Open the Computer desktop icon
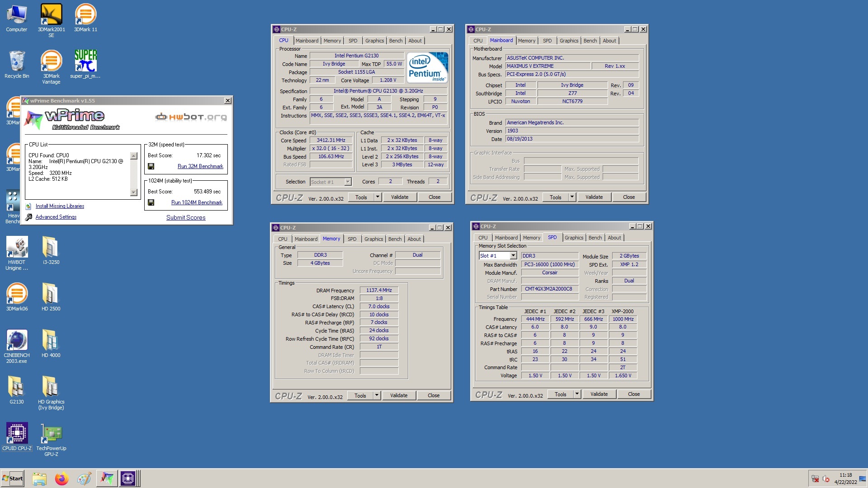Viewport: 868px width, 488px height. pyautogui.click(x=17, y=18)
